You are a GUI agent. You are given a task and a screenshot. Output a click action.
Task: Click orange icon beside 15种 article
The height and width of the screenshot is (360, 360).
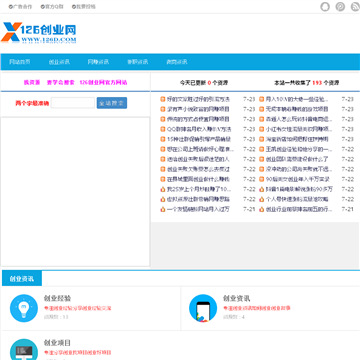[x=163, y=139]
